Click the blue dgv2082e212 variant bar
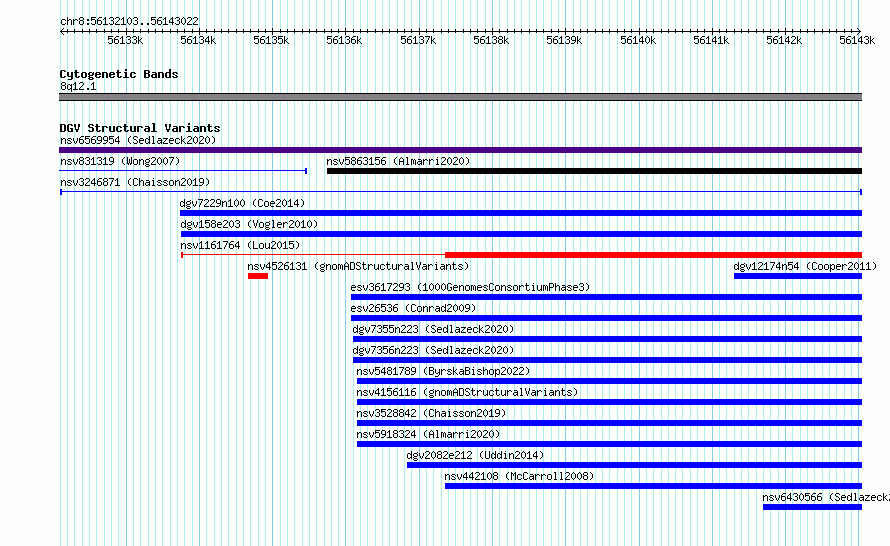 pyautogui.click(x=635, y=465)
